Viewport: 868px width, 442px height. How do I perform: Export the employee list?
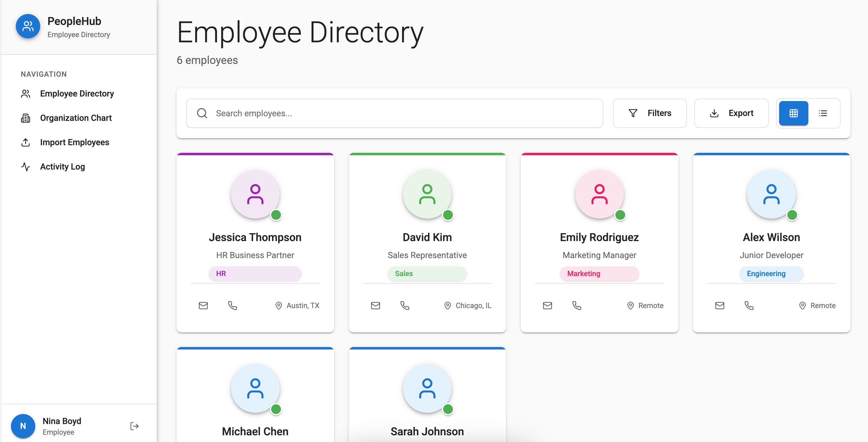click(731, 113)
